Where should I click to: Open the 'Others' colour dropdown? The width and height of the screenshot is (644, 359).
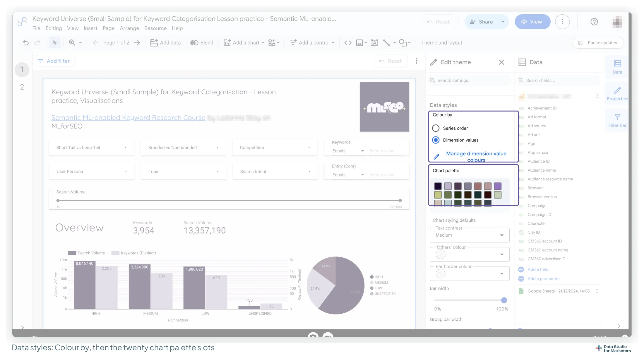[x=470, y=254]
